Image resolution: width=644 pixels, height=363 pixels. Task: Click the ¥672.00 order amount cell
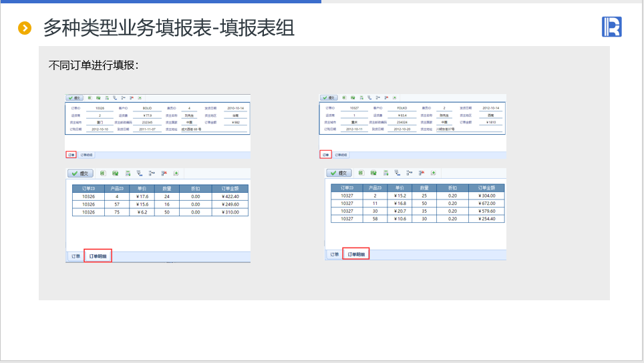[487, 204]
